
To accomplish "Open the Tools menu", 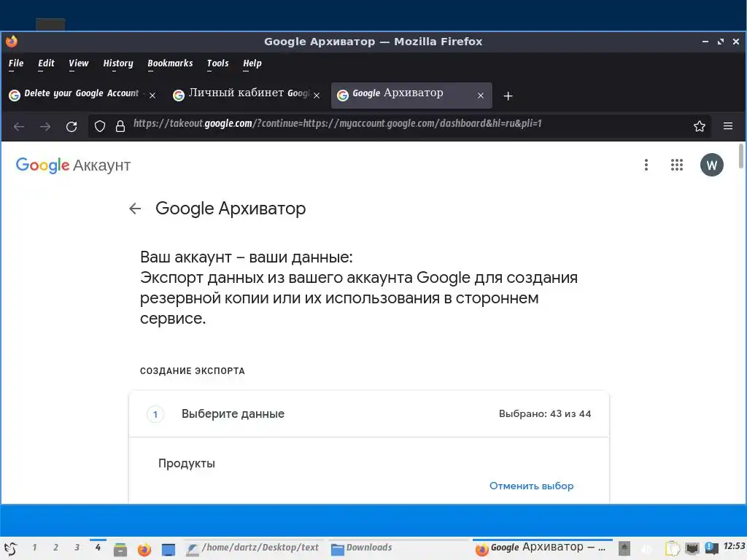I will coord(217,63).
